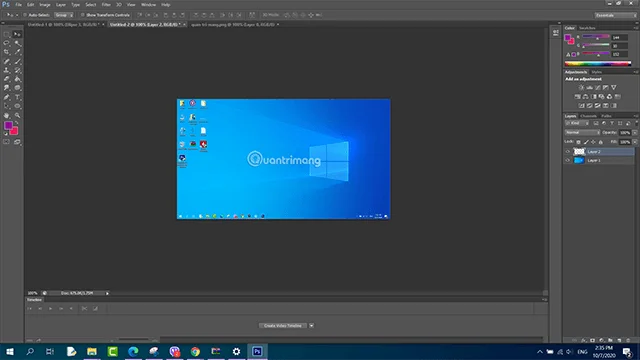Open the layer filter Kind dropdown

coord(577,123)
